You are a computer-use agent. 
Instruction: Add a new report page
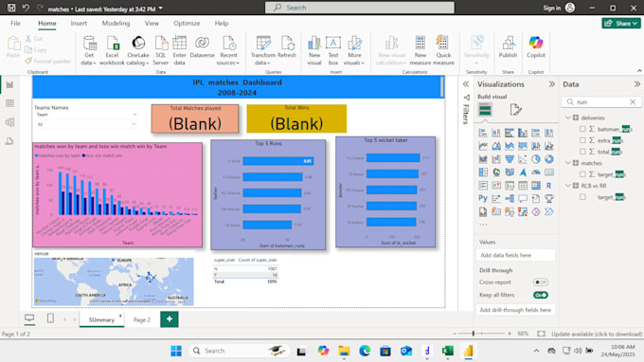click(170, 319)
